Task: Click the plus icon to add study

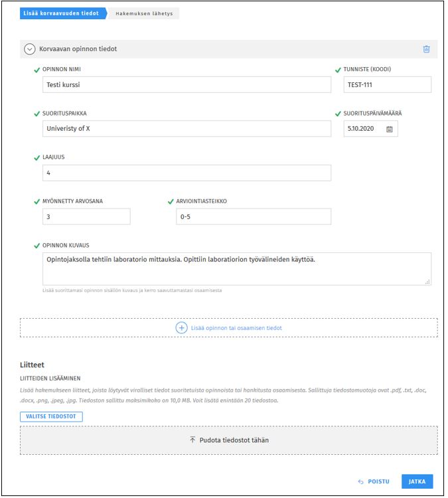Action: pos(181,328)
